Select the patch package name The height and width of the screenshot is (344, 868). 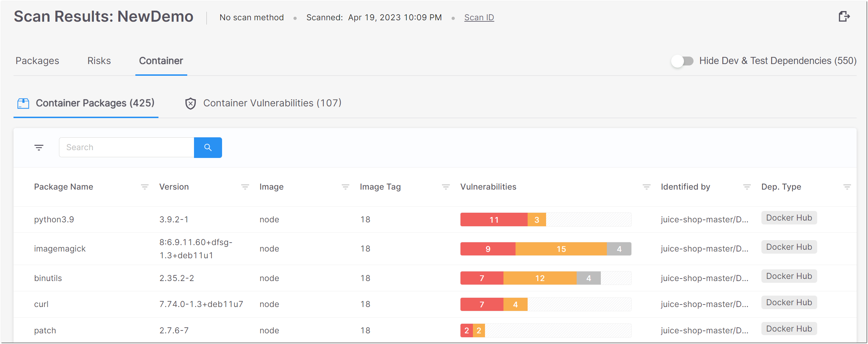coord(45,330)
